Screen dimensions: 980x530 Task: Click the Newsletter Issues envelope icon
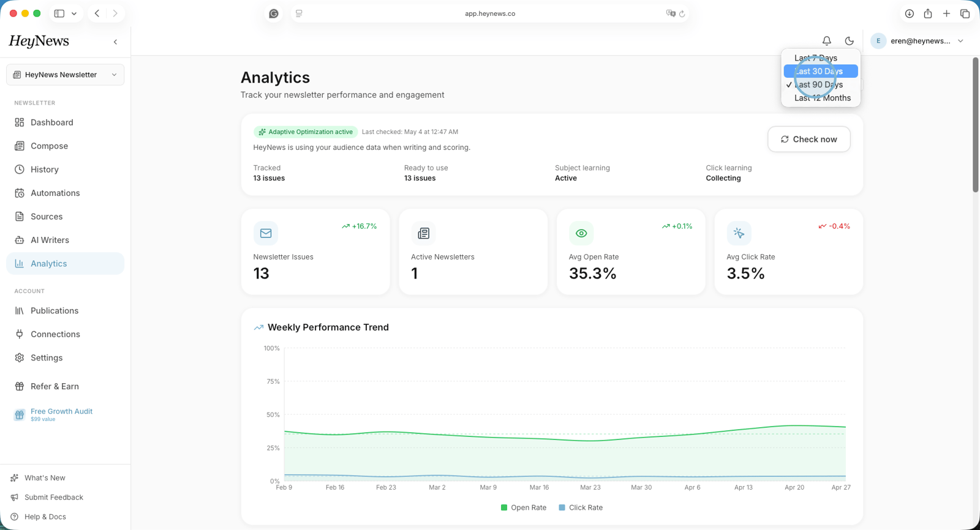266,233
